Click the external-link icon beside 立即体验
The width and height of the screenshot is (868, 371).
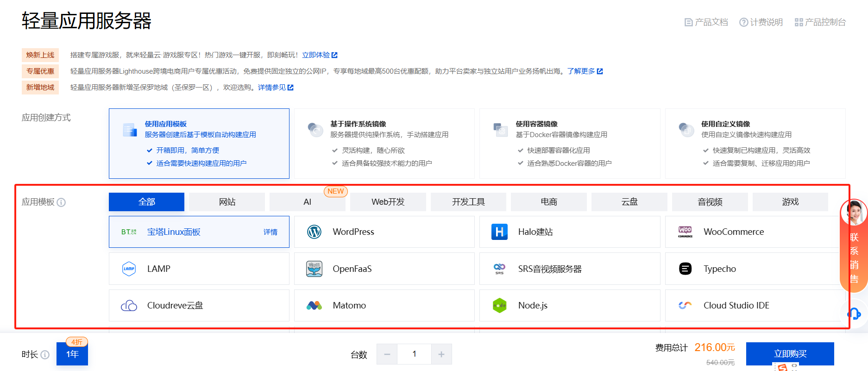334,55
